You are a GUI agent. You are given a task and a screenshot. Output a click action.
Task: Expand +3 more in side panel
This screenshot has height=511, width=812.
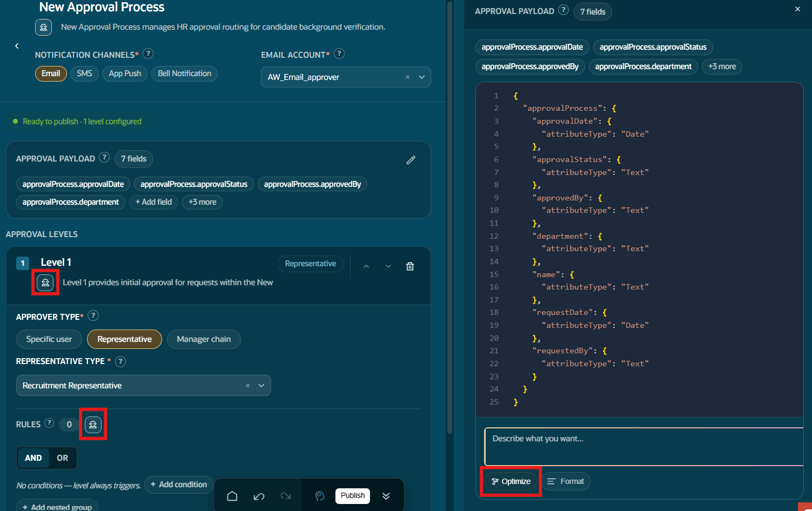click(722, 66)
